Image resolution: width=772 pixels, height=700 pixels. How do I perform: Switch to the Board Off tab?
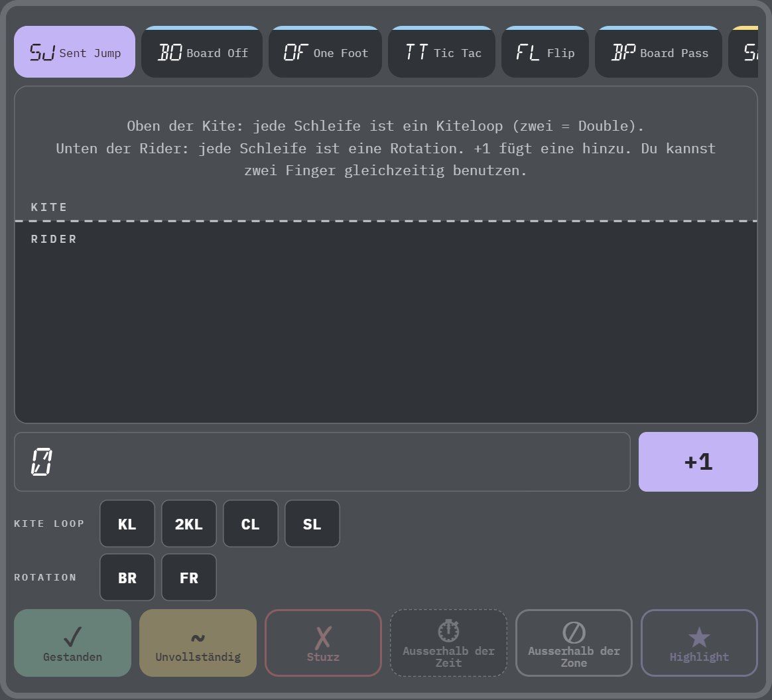202,52
